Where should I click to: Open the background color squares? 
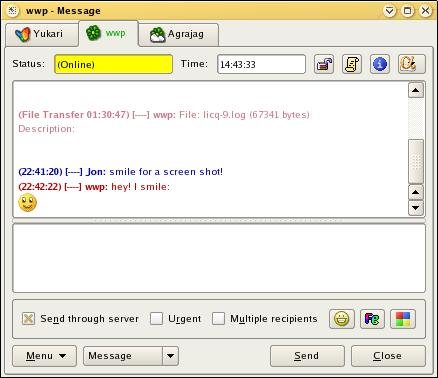pos(403,319)
